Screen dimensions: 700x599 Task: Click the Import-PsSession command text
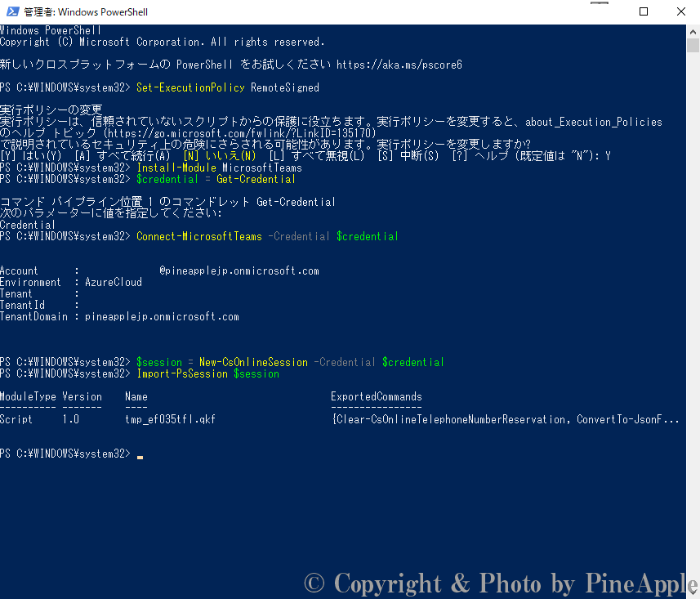click(182, 373)
